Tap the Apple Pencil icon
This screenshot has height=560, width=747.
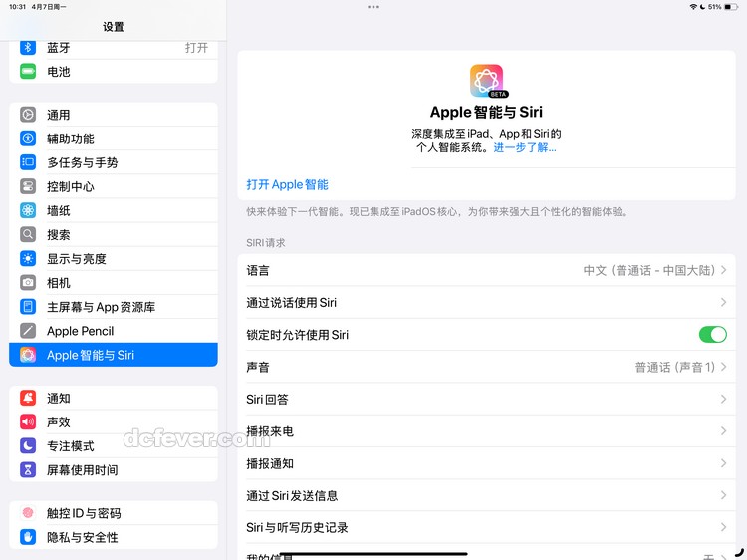28,331
